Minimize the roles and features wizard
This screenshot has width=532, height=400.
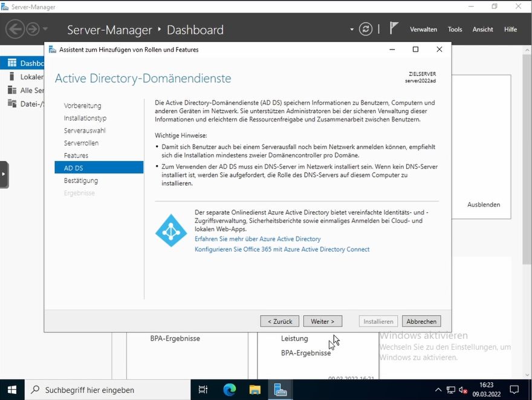point(392,50)
